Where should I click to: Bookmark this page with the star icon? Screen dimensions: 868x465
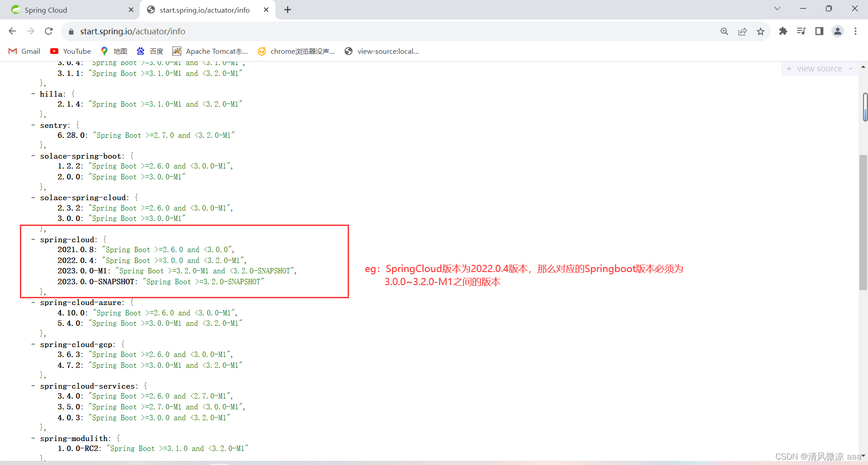coord(760,31)
